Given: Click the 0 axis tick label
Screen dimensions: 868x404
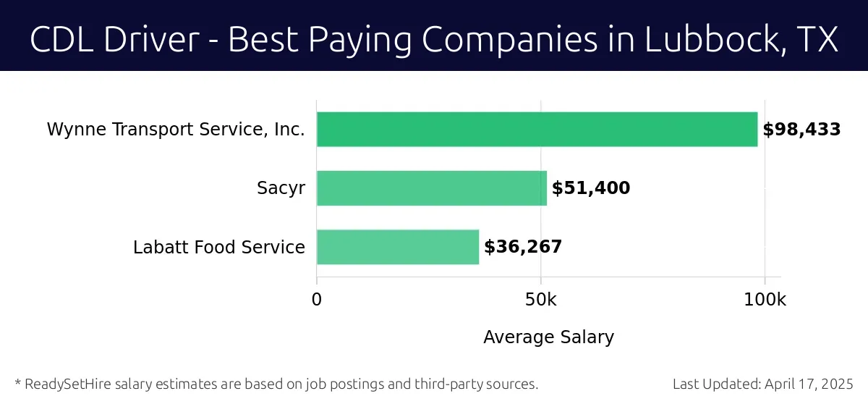Looking at the screenshot, I should click(x=317, y=300).
